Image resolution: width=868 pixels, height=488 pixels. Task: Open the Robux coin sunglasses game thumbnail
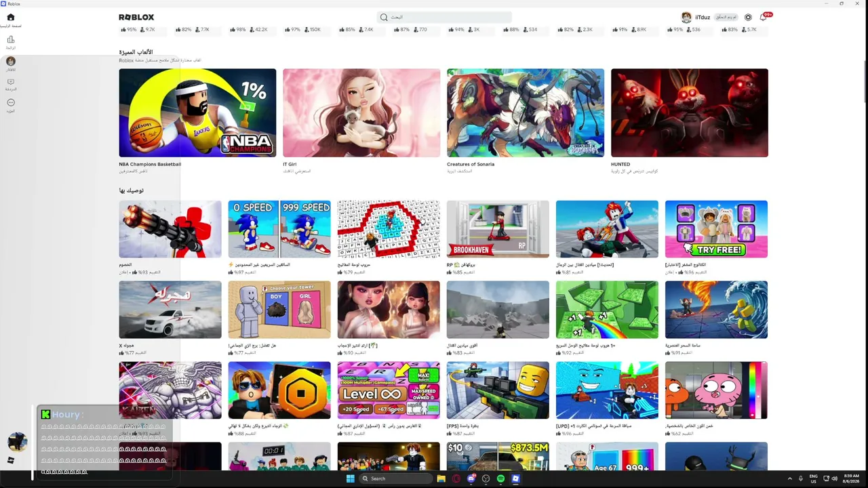click(279, 390)
